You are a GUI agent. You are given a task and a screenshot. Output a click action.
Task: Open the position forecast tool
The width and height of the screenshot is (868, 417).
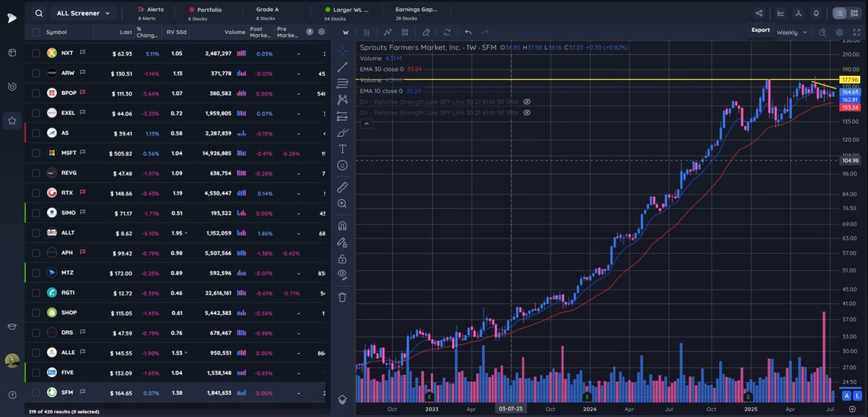pos(343,116)
